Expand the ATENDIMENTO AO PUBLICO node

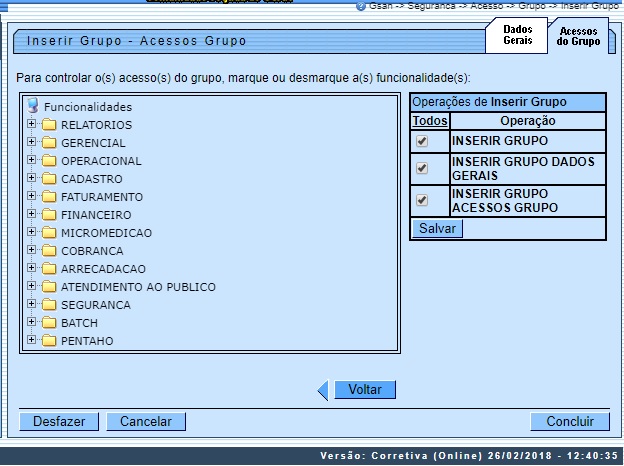pyautogui.click(x=31, y=286)
